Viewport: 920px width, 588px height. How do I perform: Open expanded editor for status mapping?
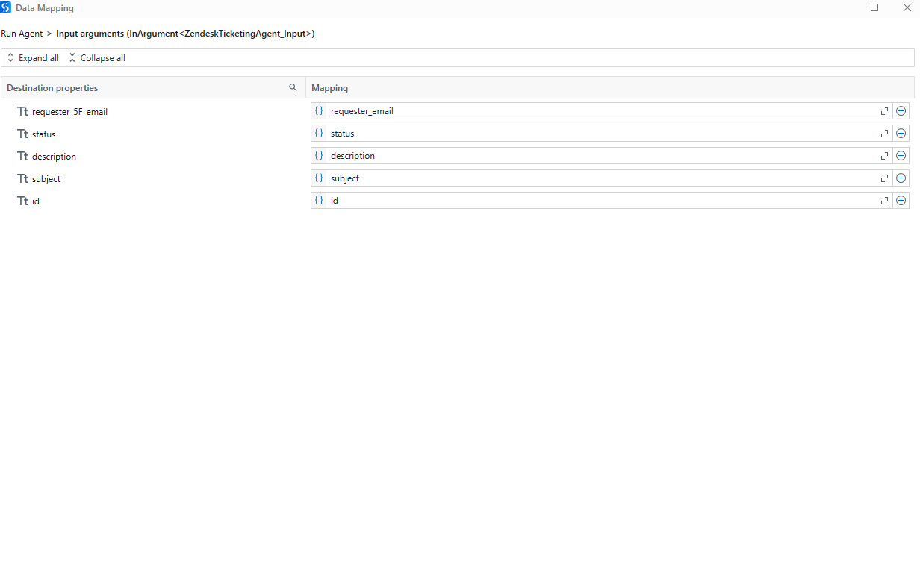tap(885, 134)
